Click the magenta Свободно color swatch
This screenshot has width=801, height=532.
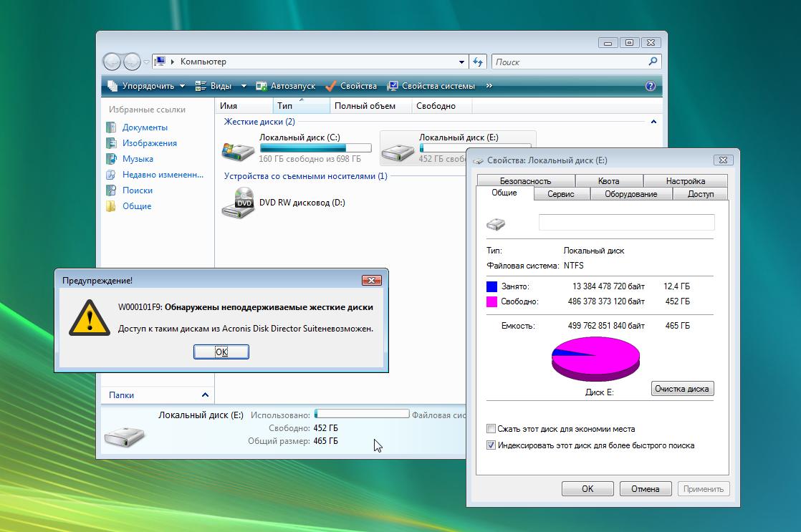[491, 301]
